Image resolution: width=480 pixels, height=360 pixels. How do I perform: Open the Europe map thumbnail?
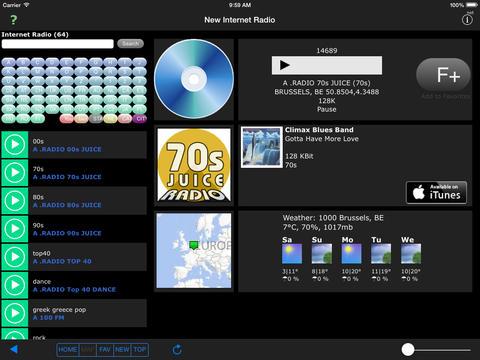click(194, 251)
